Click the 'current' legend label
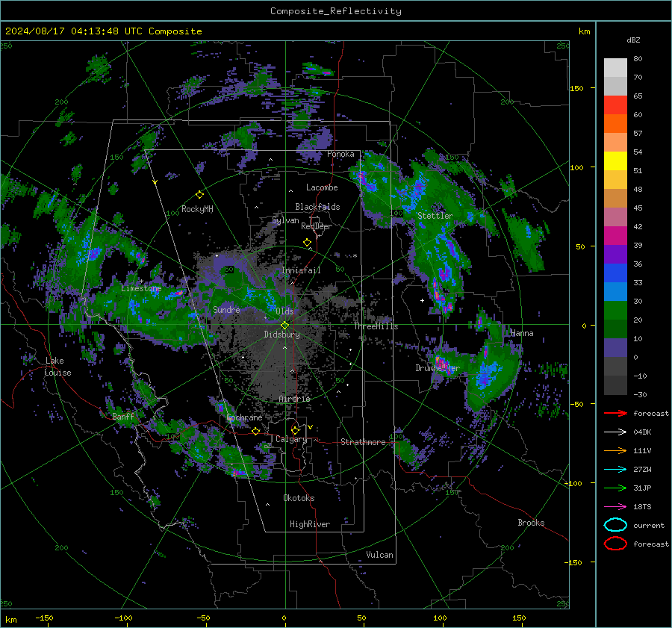672x628 pixels. click(x=649, y=526)
